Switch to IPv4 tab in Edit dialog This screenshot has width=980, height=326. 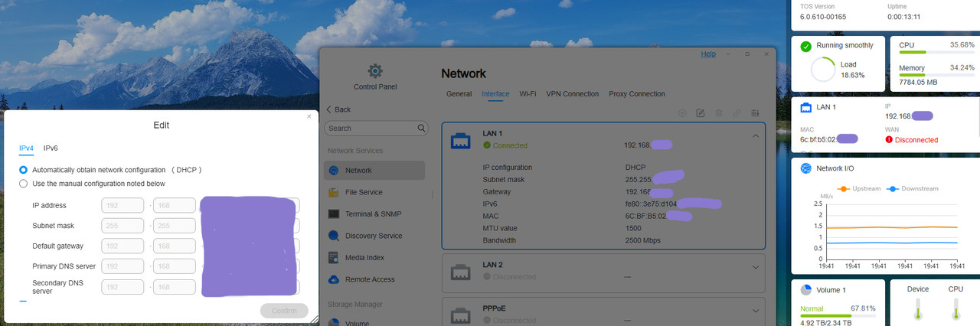pyautogui.click(x=27, y=148)
